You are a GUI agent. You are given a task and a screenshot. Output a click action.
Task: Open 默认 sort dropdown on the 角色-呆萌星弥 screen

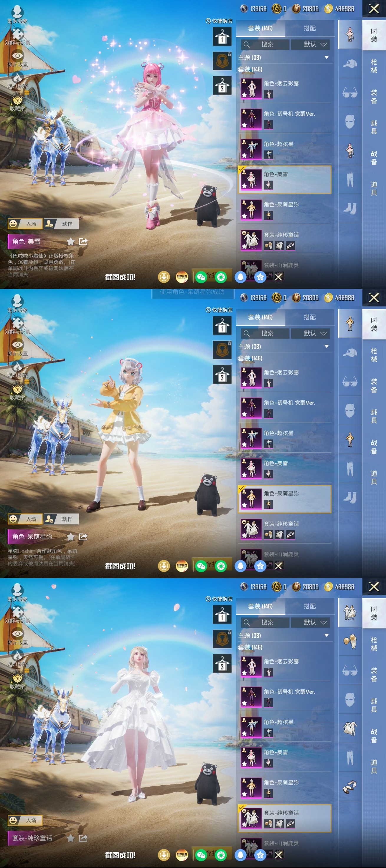click(x=310, y=333)
